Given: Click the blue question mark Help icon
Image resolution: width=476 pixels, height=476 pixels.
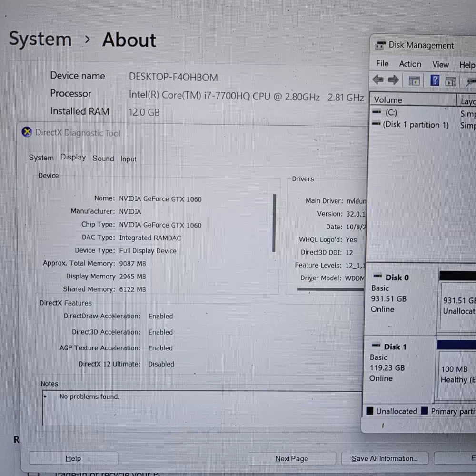Looking at the screenshot, I should [x=435, y=80].
